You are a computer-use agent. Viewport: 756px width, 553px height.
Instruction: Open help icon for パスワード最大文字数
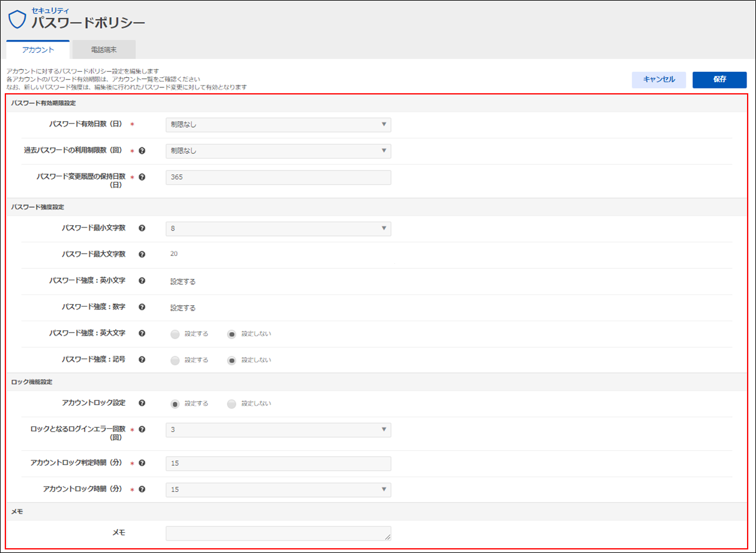142,254
